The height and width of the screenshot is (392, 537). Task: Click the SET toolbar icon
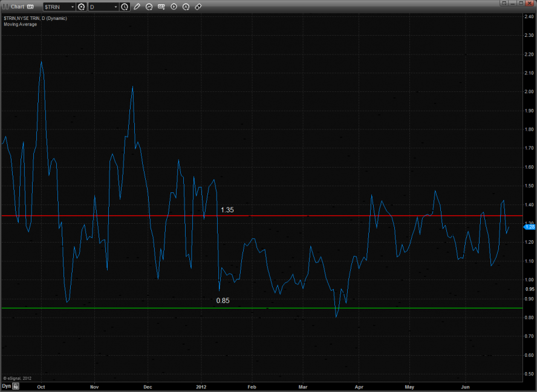point(161,7)
